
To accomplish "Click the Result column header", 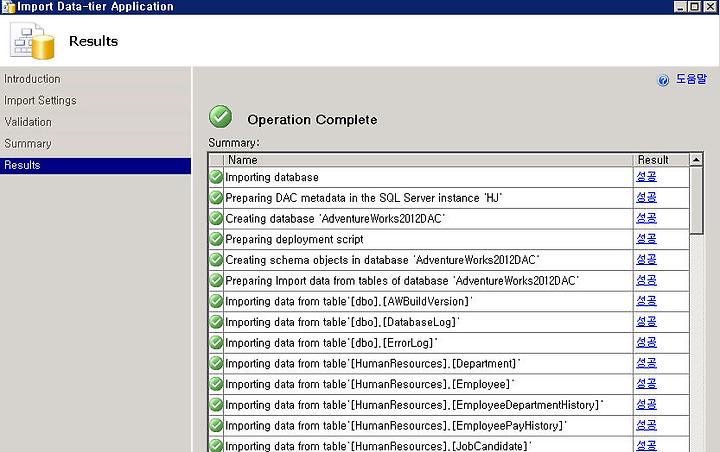I will click(661, 160).
